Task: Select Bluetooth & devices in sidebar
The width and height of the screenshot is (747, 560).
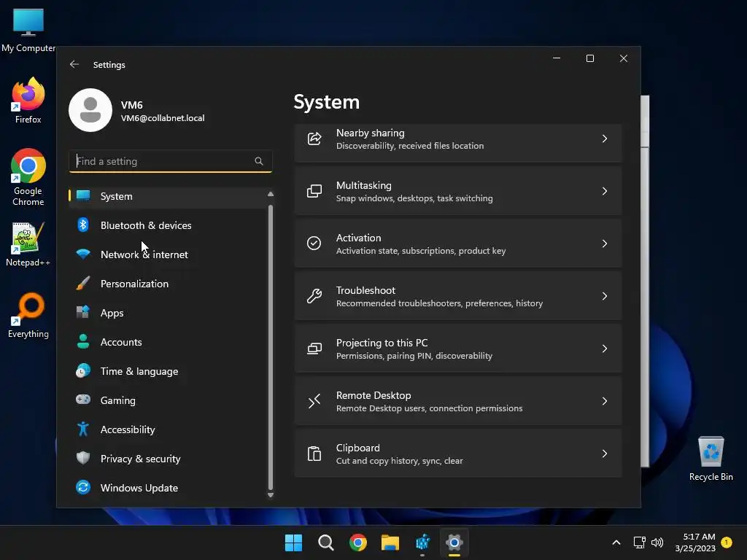Action: (168, 225)
